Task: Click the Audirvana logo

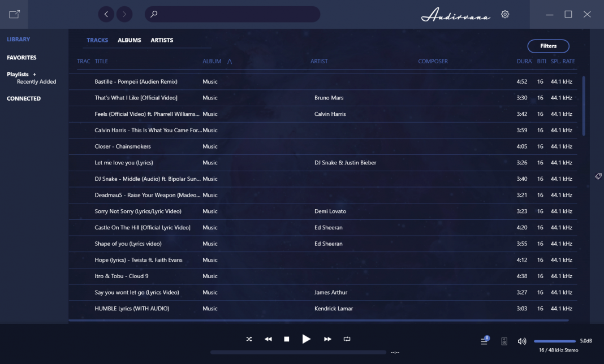Action: (456, 15)
